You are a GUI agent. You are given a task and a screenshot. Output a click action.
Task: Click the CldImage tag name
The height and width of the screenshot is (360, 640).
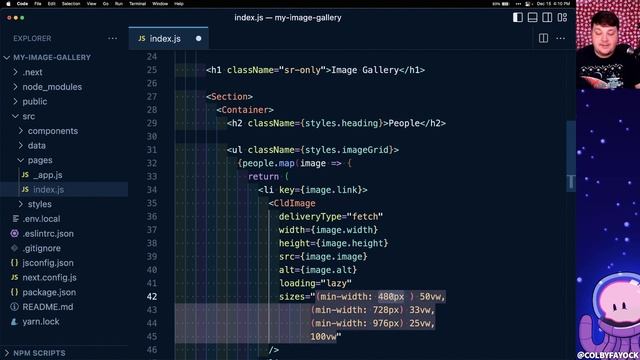click(x=294, y=203)
